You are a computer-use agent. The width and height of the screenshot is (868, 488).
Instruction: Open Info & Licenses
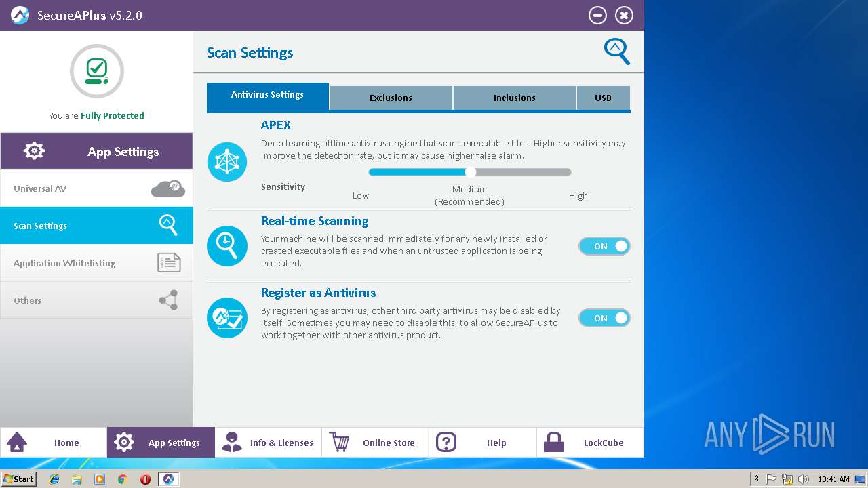click(268, 443)
